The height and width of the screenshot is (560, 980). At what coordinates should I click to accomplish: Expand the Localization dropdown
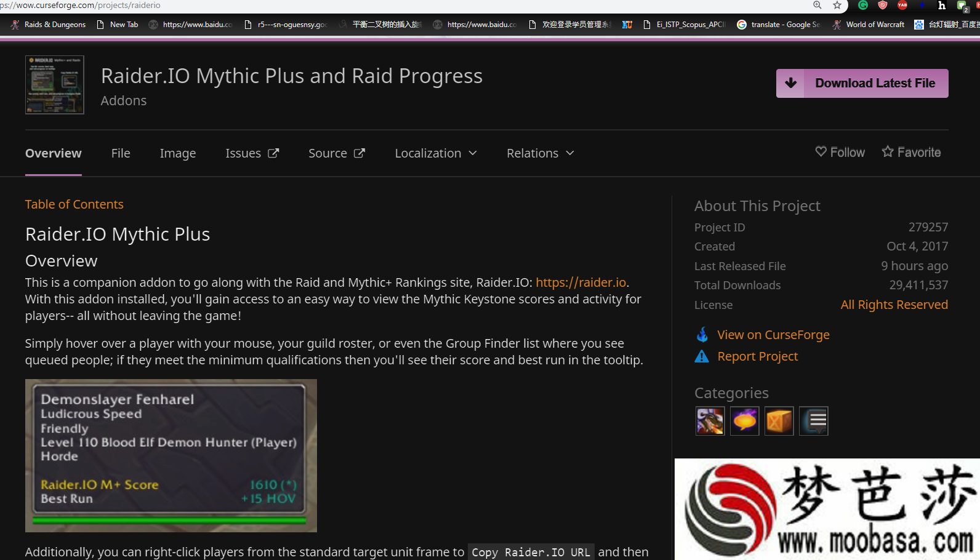pyautogui.click(x=436, y=153)
